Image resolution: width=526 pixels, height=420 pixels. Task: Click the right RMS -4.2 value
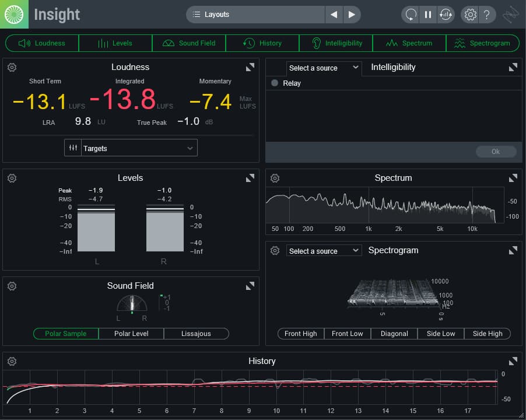point(164,199)
